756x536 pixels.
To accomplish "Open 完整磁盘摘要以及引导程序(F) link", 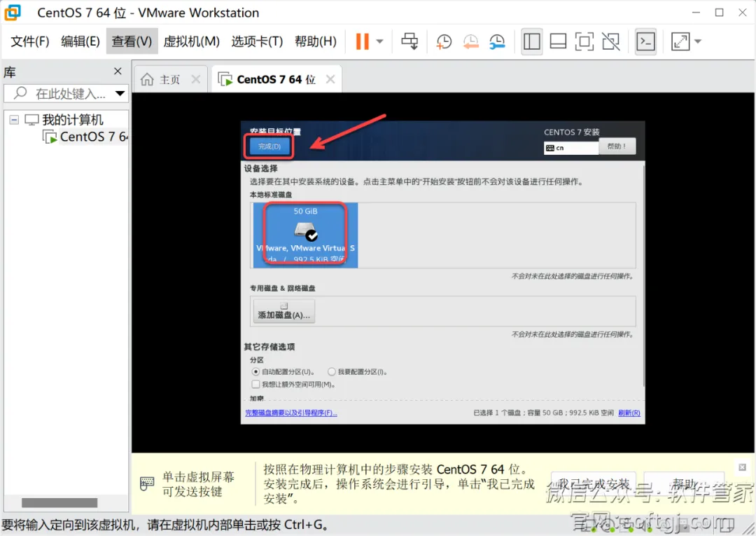I will click(x=290, y=413).
